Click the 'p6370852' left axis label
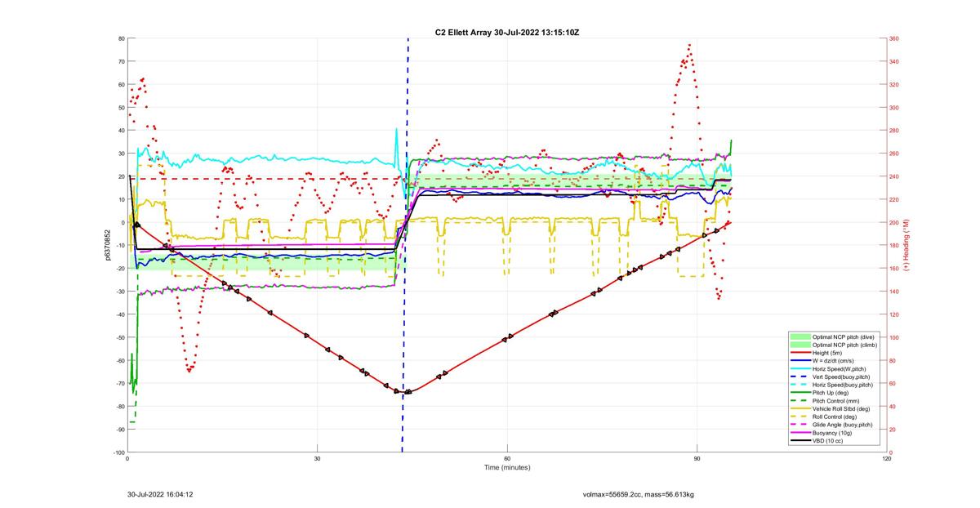Viewport: 980px width, 508px height. (x=107, y=245)
